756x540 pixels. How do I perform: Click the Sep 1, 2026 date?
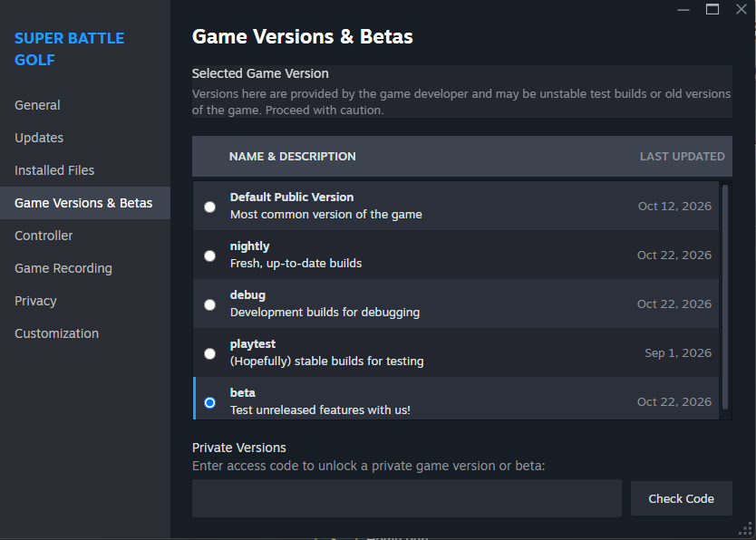(x=678, y=353)
